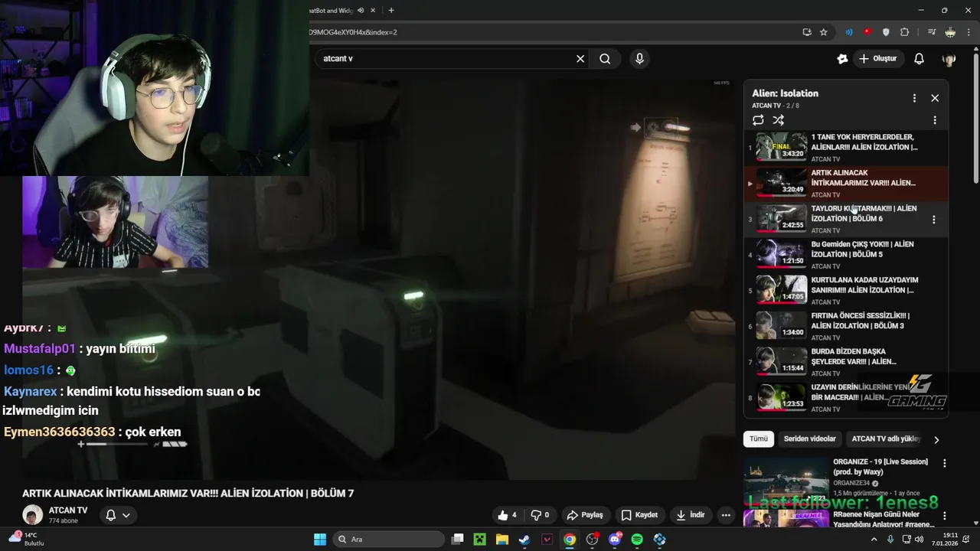
Task: Open options for ORGANIZE - 19 video
Action: point(944,464)
